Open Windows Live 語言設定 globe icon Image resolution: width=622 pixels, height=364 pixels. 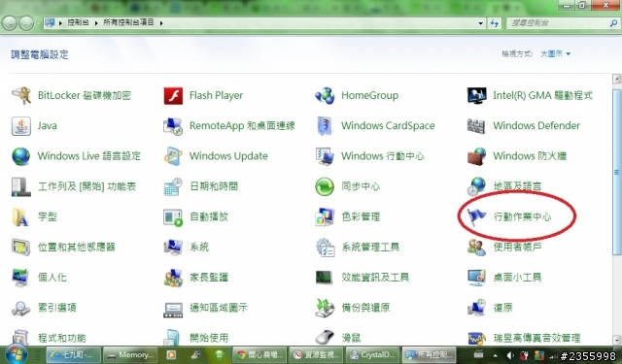click(21, 156)
